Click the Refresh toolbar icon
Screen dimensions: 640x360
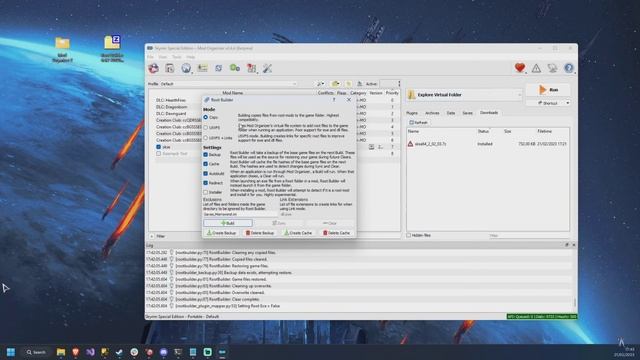[218, 68]
